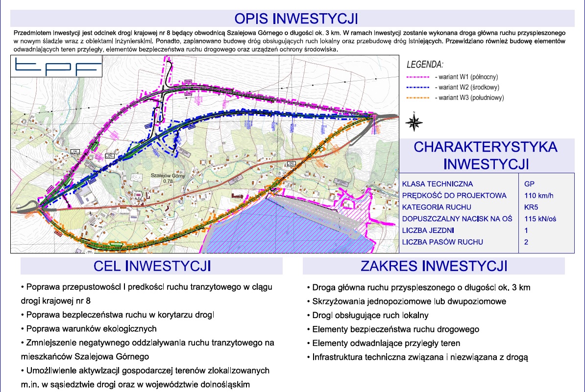
Task: Select the "KLASA TECHNICZNA" table row label
Action: pyautogui.click(x=438, y=184)
